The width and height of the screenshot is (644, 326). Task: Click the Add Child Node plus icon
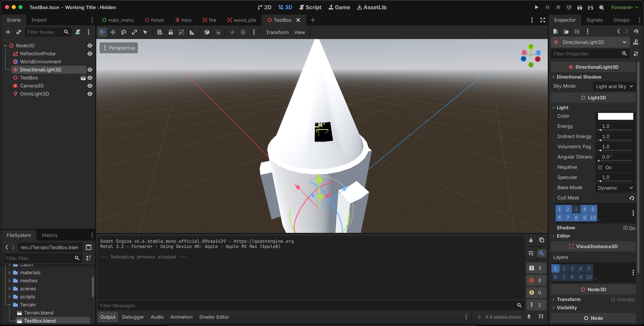pyautogui.click(x=8, y=32)
